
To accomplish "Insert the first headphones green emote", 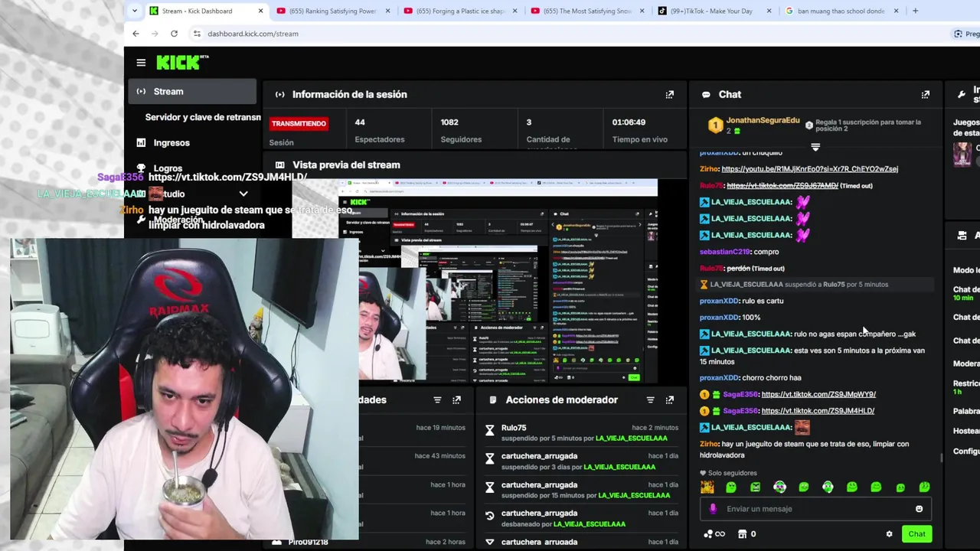I will tap(779, 487).
